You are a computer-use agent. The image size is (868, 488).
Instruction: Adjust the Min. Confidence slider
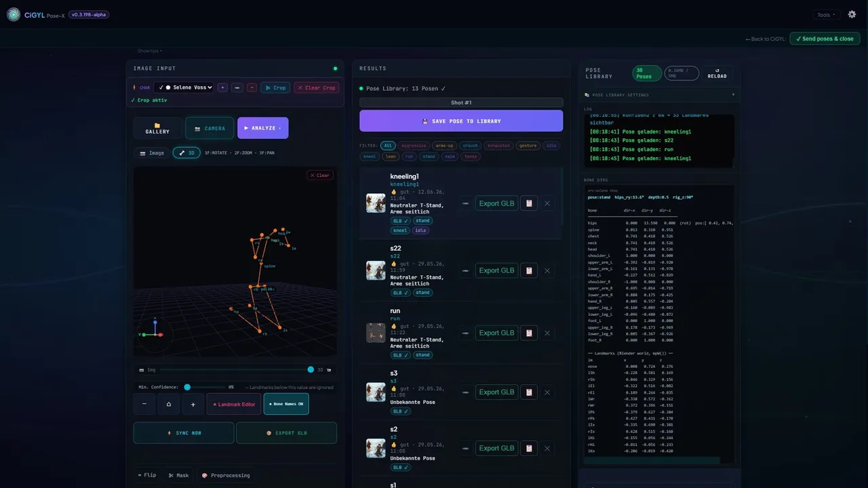(x=203, y=387)
